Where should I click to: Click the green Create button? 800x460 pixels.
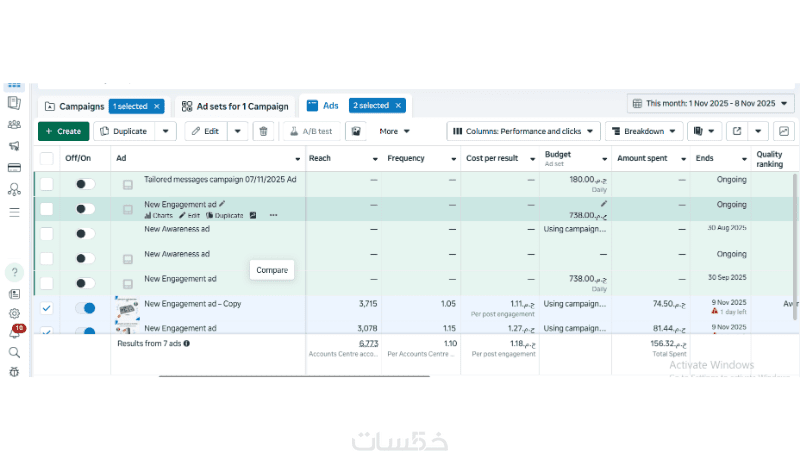coord(64,131)
